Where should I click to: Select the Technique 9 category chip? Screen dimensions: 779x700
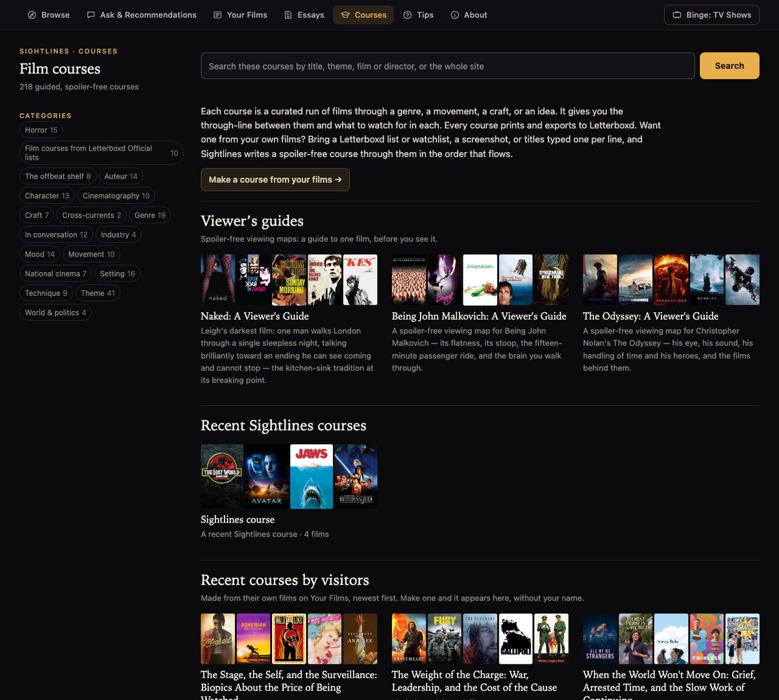pyautogui.click(x=46, y=293)
